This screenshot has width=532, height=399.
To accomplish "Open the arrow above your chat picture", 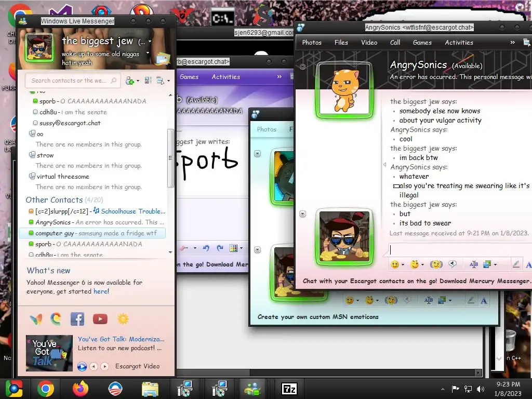I will (303, 214).
